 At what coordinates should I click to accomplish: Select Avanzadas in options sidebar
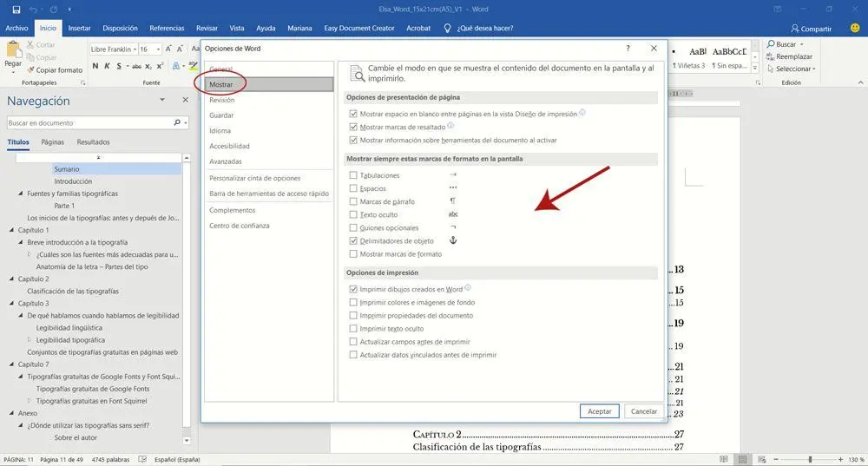point(225,161)
